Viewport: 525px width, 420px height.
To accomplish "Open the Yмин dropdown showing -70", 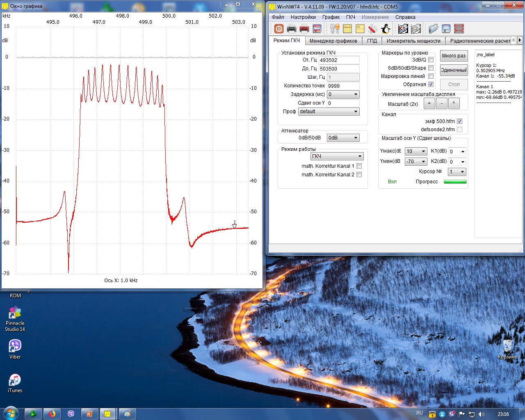I will click(x=416, y=162).
